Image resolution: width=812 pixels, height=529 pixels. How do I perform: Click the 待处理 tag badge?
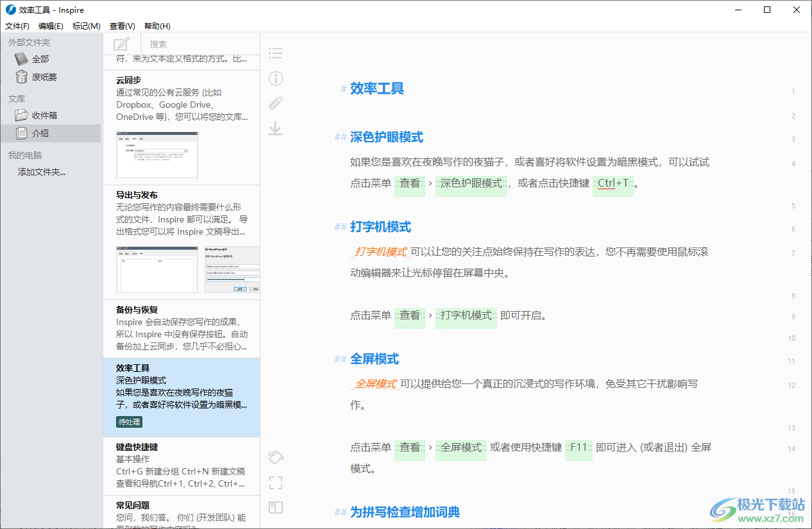129,422
